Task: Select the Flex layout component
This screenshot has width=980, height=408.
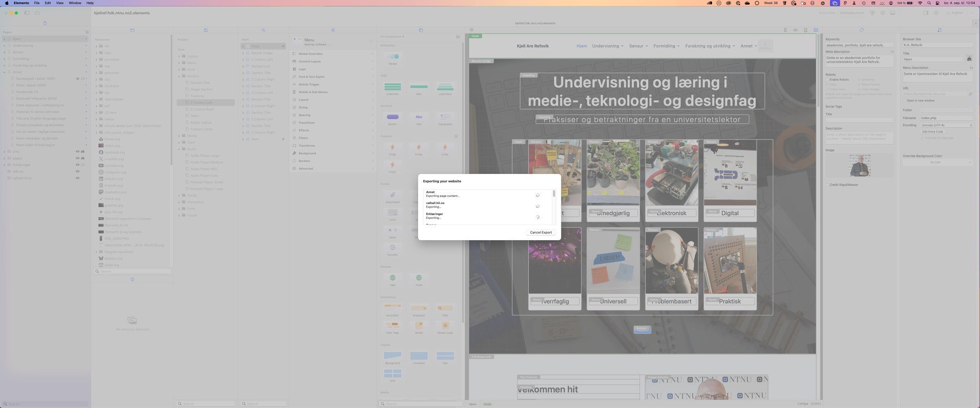Action: pos(445,357)
